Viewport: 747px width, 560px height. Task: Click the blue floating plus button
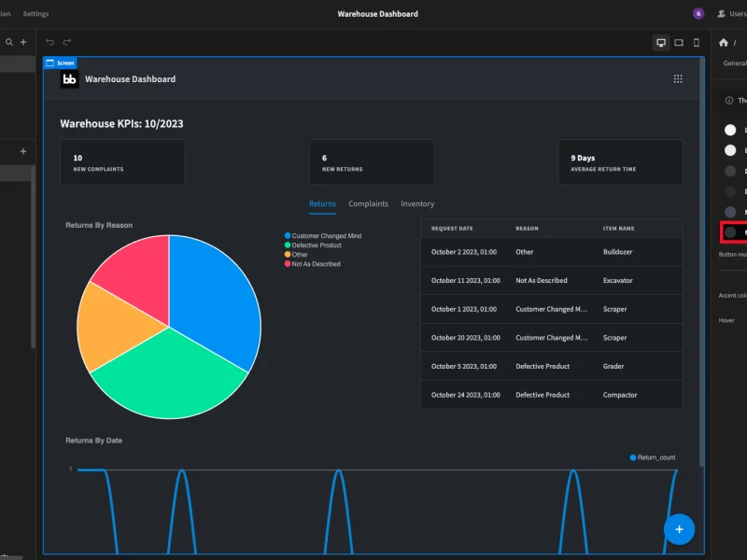679,529
